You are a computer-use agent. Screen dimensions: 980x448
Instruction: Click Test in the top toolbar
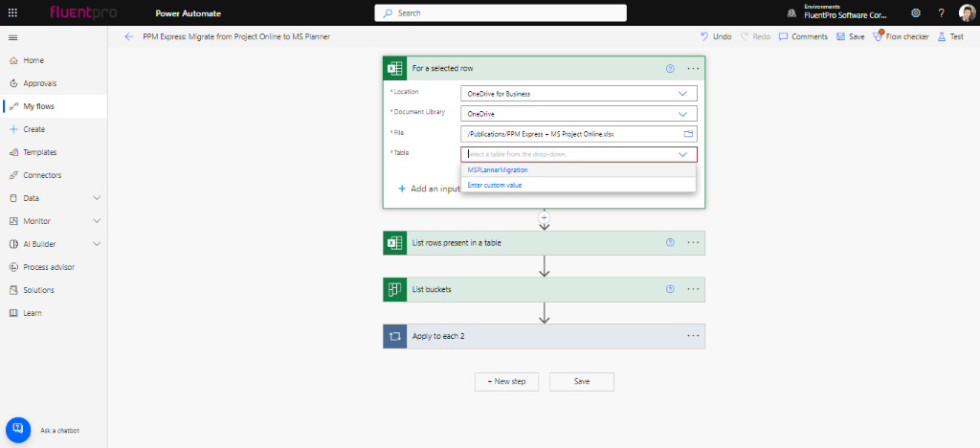tap(950, 37)
